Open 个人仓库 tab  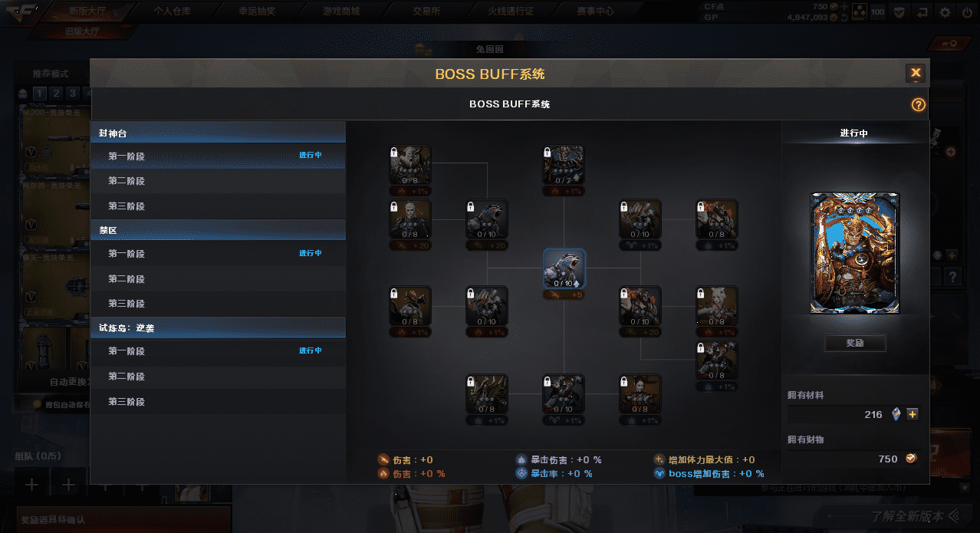tap(172, 11)
